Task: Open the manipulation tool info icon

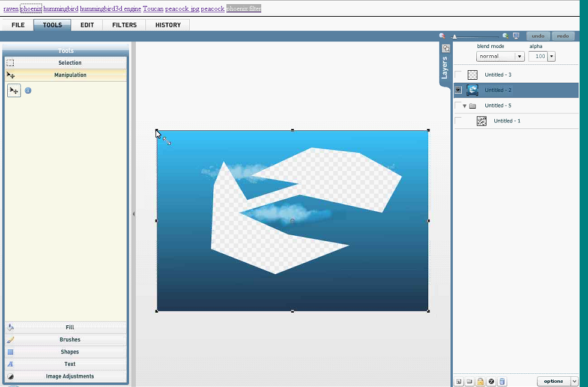Action: pyautogui.click(x=28, y=90)
